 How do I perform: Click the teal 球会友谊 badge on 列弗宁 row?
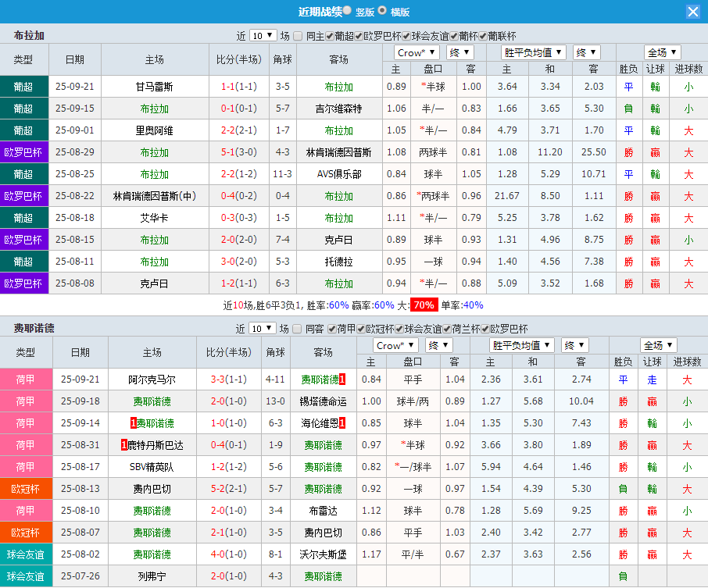point(24,576)
